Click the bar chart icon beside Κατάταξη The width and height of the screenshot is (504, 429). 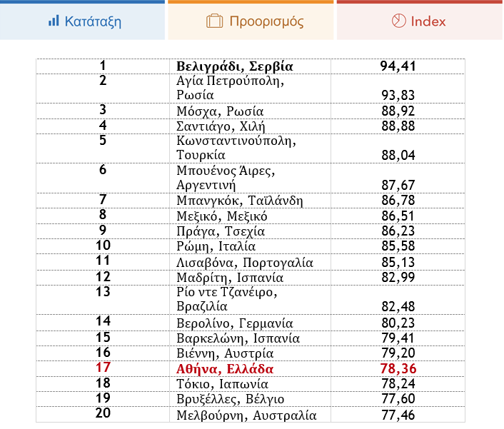click(54, 21)
